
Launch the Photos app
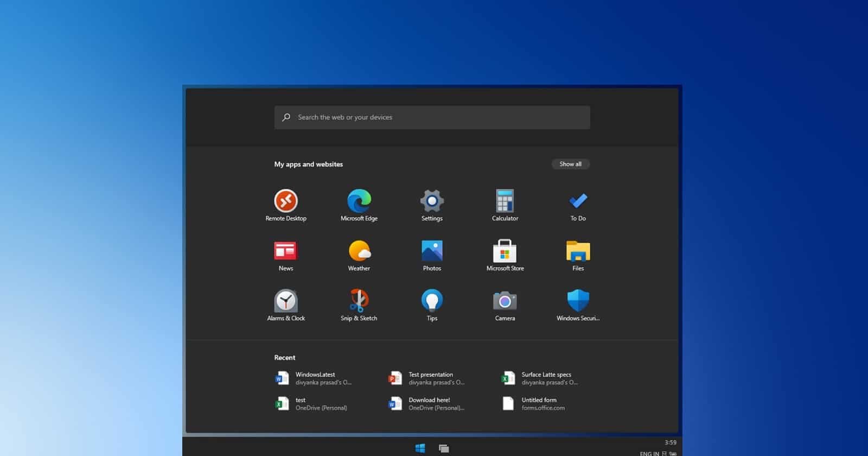(x=432, y=256)
